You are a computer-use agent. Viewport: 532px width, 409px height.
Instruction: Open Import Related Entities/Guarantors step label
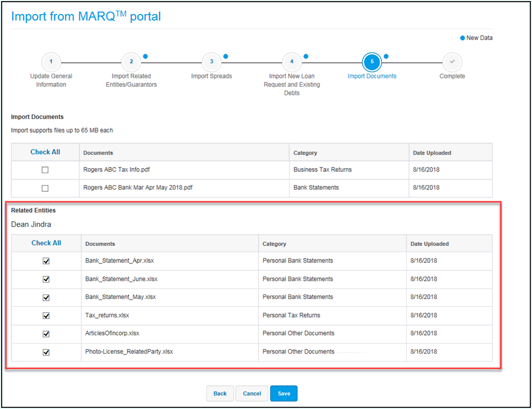tap(131, 81)
